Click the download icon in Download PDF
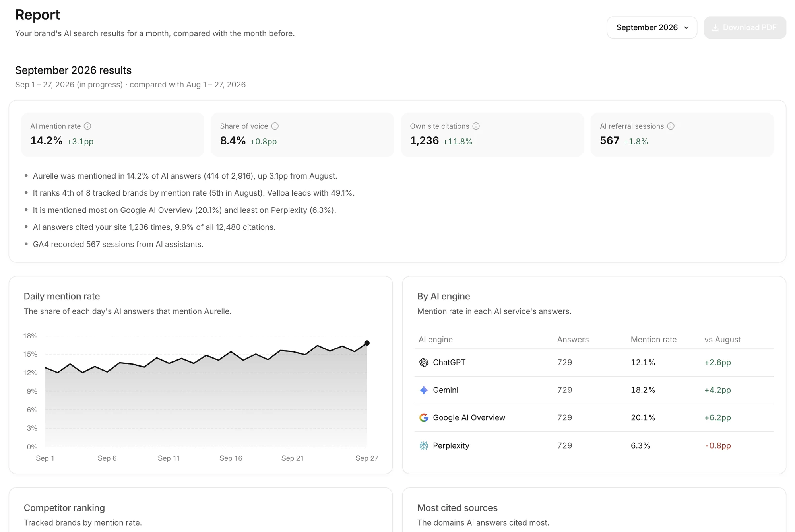This screenshot has height=532, width=795. coord(715,27)
